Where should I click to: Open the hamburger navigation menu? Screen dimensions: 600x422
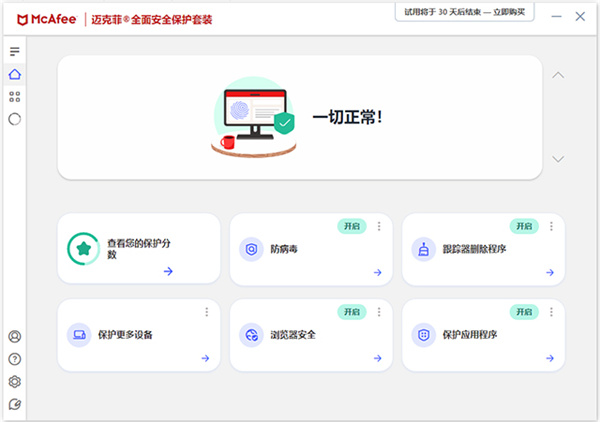(x=14, y=51)
